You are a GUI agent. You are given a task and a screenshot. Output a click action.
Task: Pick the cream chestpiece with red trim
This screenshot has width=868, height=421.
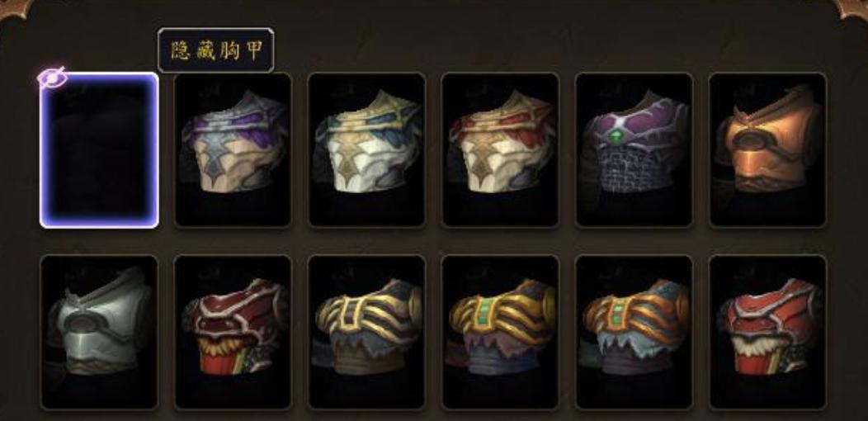(x=501, y=150)
